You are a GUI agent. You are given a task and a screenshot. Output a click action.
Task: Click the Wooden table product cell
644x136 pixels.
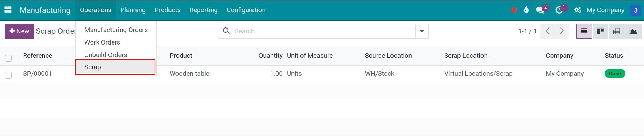click(x=189, y=74)
